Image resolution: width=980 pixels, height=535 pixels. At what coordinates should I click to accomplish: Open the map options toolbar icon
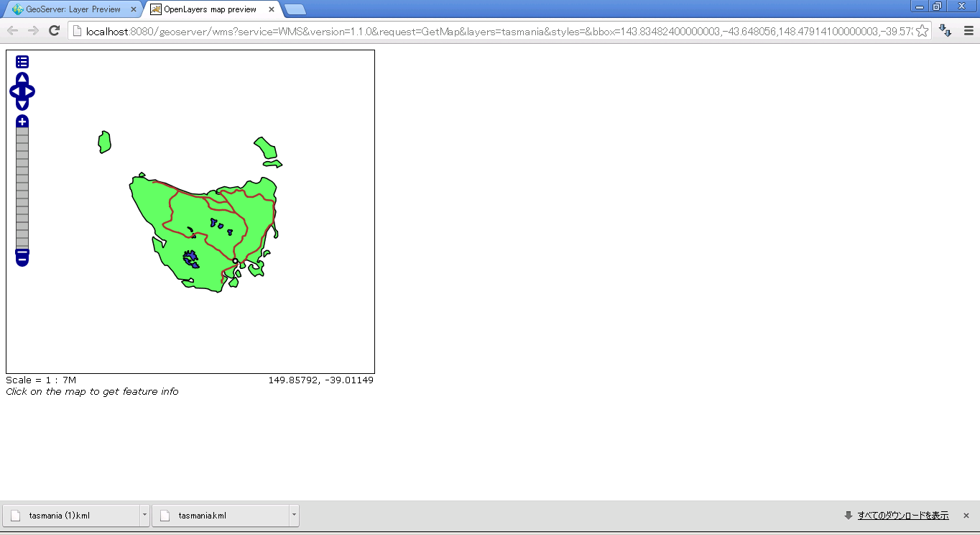point(22,62)
